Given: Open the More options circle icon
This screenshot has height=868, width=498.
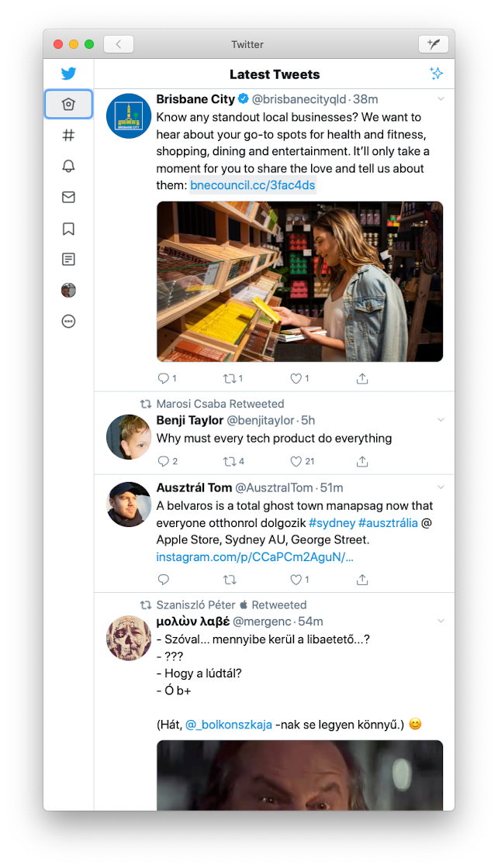Looking at the screenshot, I should tap(68, 321).
